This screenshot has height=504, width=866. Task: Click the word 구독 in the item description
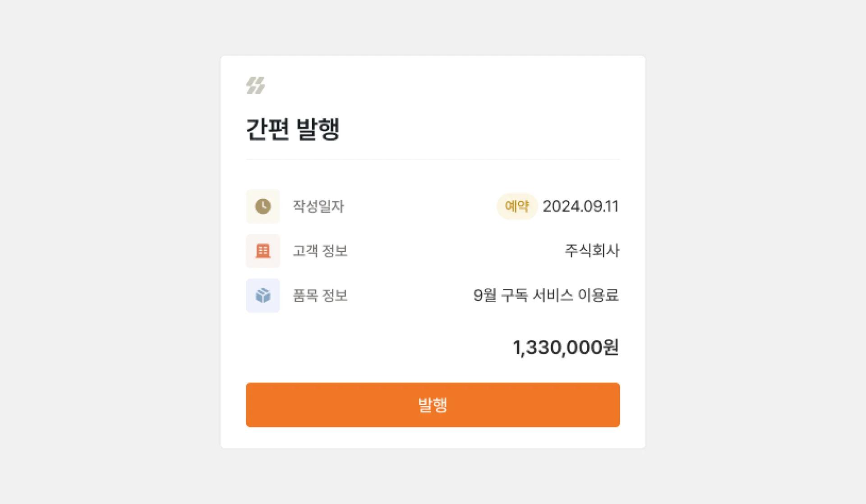coord(515,296)
